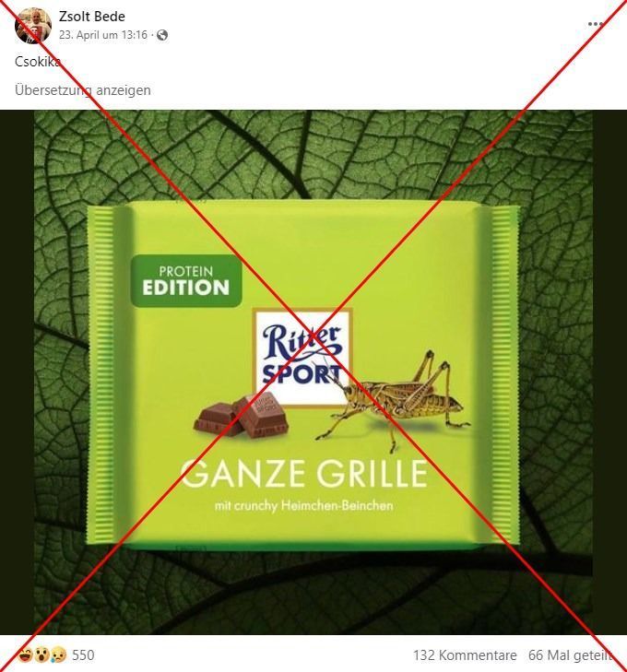Viewport: 627px width, 672px height.
Task: Click the Ritter Sport logo in photo
Action: tap(302, 358)
